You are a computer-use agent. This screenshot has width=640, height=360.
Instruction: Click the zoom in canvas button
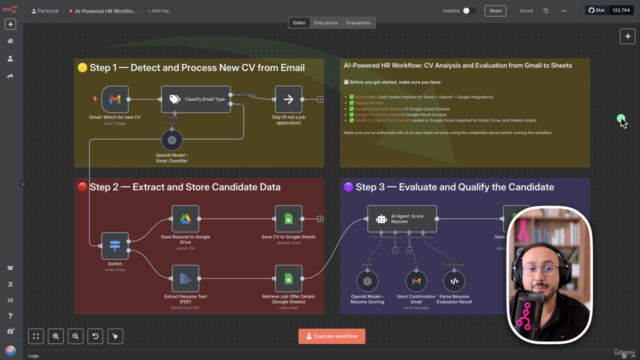click(56, 336)
